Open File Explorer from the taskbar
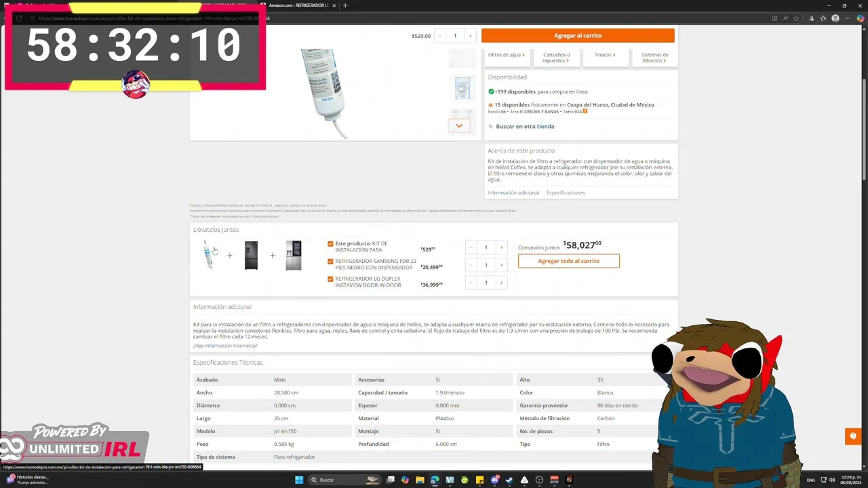Screen dimensions: 868x488 [420, 480]
